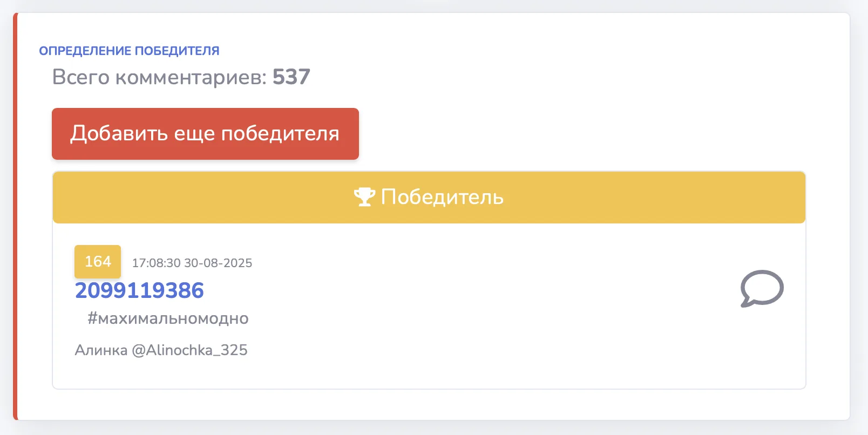Viewport: 868px width, 435px height.
Task: Click the comment date 30-08-2025
Action: point(218,263)
